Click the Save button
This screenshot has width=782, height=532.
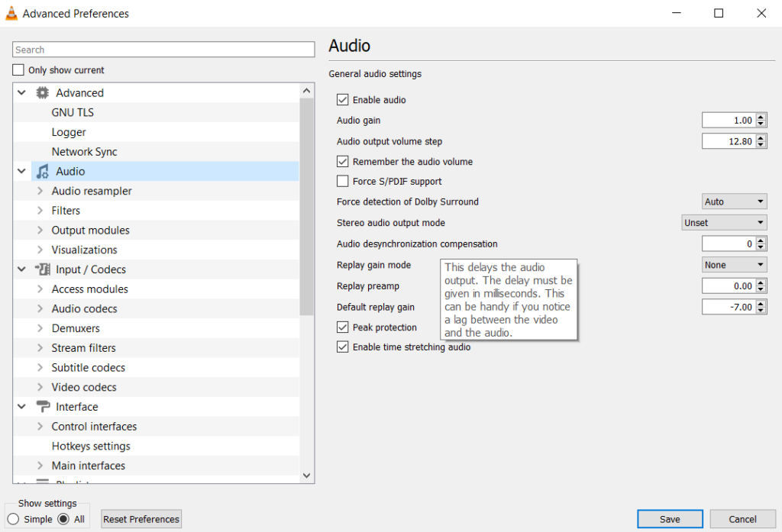point(669,518)
